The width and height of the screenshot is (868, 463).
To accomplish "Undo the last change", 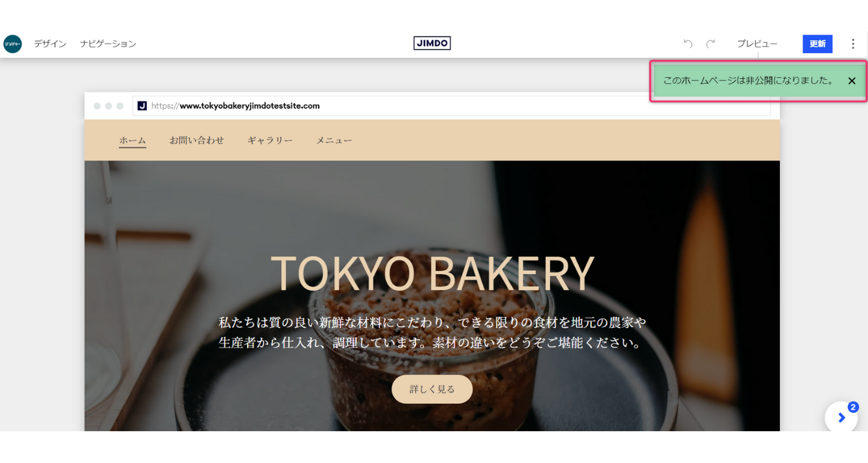I will click(688, 44).
